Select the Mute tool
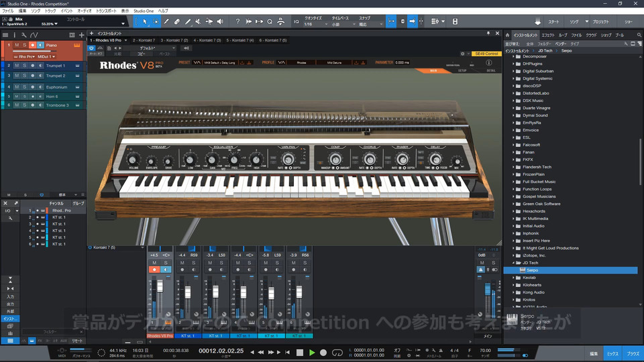This screenshot has height=362, width=644. pyautogui.click(x=199, y=21)
